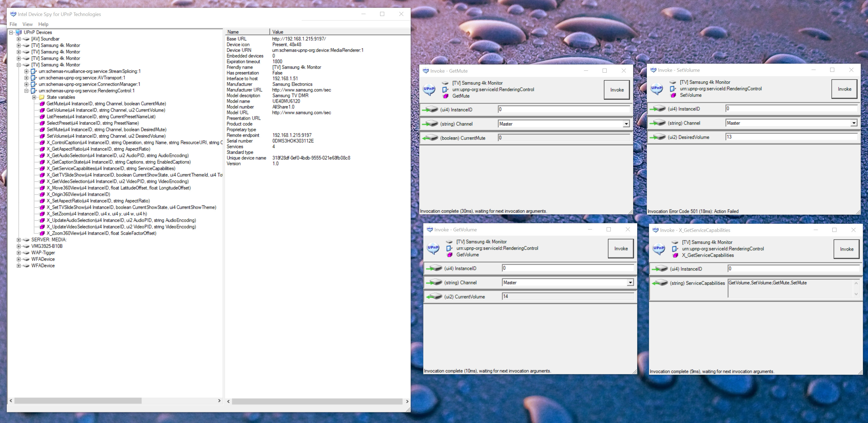This screenshot has height=423, width=868.
Task: Click the SetMute action icon in tree
Action: coord(42,130)
